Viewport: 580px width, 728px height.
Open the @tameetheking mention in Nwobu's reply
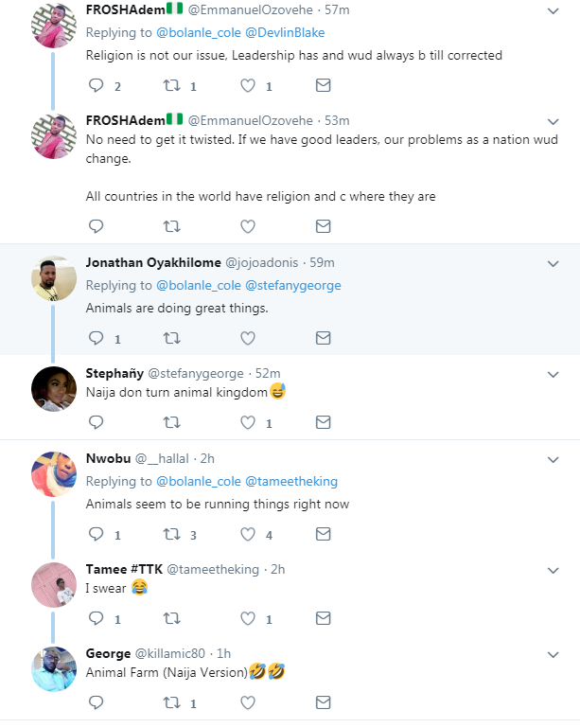[x=291, y=481]
